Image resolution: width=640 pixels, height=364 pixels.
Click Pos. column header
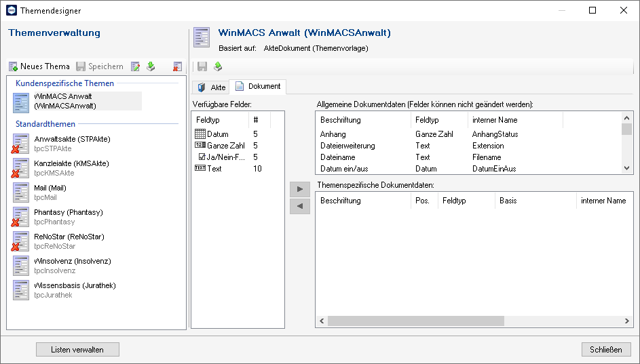(424, 201)
